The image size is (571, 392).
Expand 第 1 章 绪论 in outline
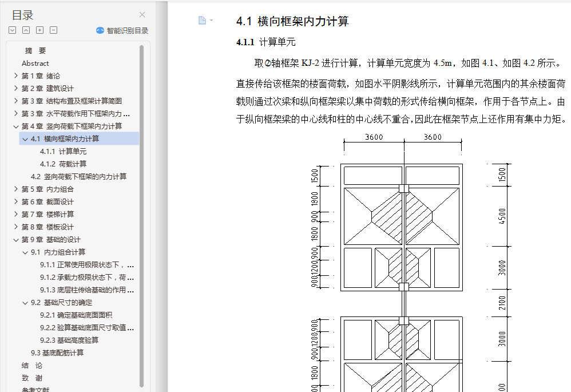click(x=15, y=76)
